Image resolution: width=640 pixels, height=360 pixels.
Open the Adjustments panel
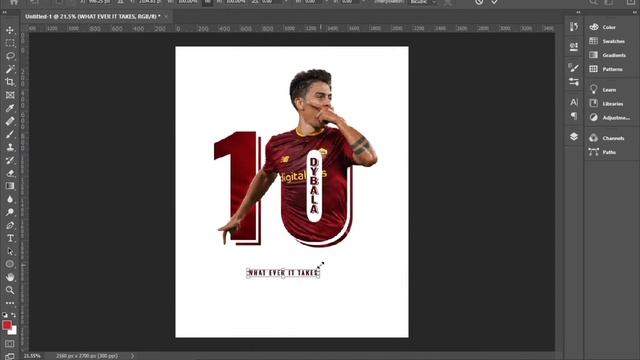point(609,118)
